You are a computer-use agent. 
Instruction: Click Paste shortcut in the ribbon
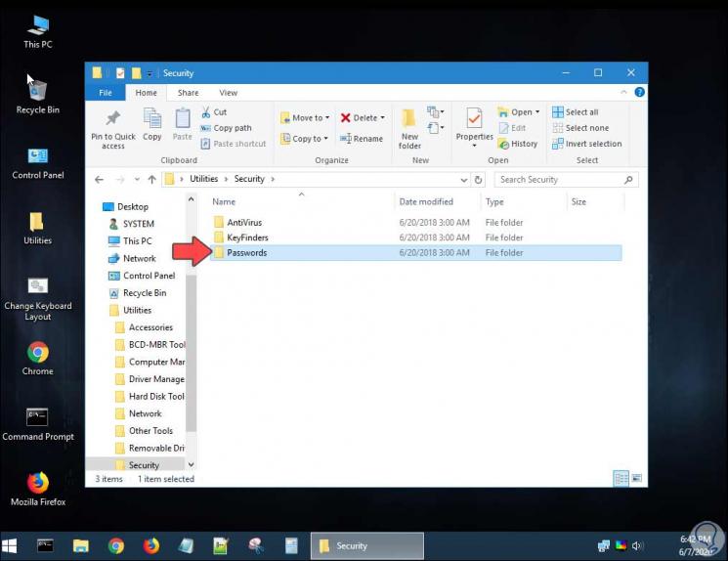tap(234, 144)
